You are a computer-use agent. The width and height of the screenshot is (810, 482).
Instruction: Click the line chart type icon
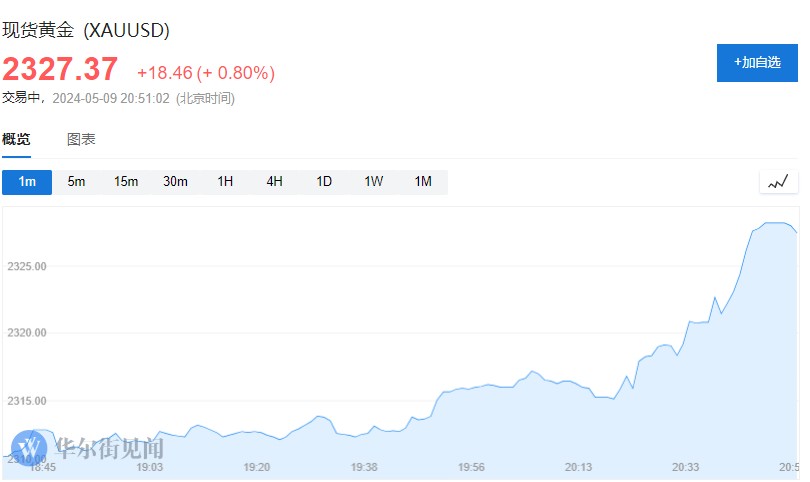[779, 182]
